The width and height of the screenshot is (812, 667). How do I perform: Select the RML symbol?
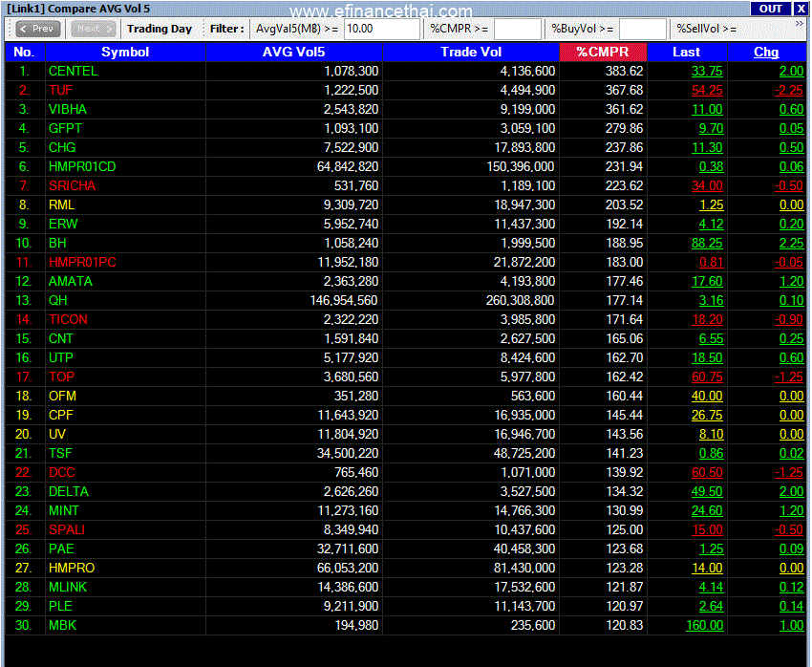[x=62, y=205]
